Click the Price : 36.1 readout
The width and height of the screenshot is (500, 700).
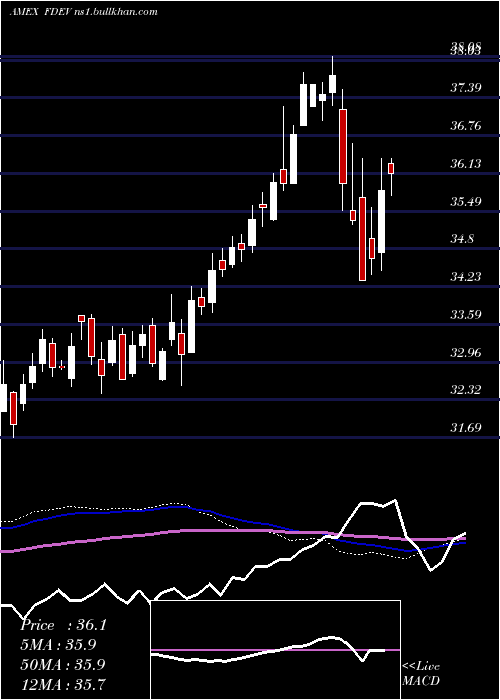point(64,625)
